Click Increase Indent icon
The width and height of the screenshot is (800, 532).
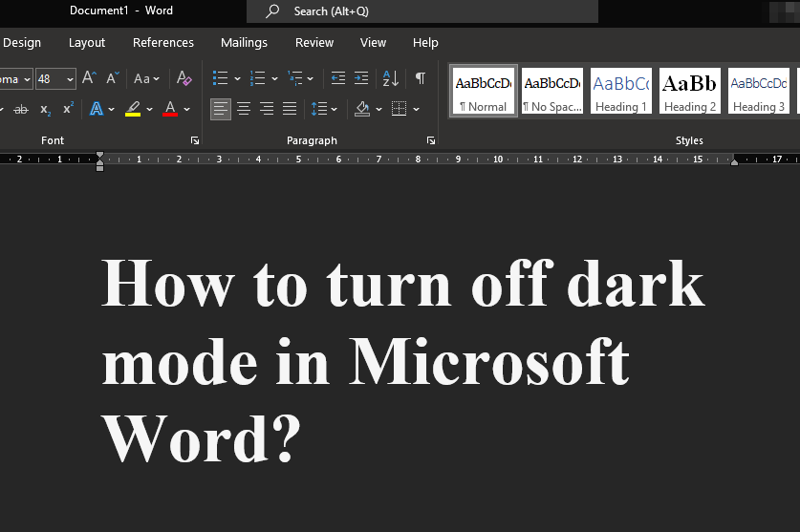(x=361, y=78)
